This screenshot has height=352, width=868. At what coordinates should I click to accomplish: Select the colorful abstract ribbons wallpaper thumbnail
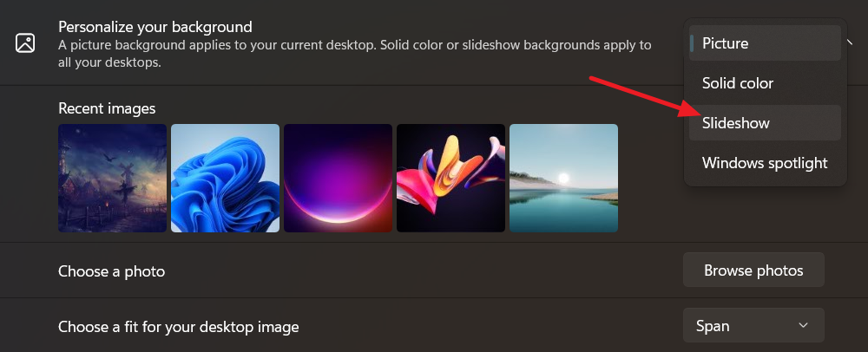[450, 178]
